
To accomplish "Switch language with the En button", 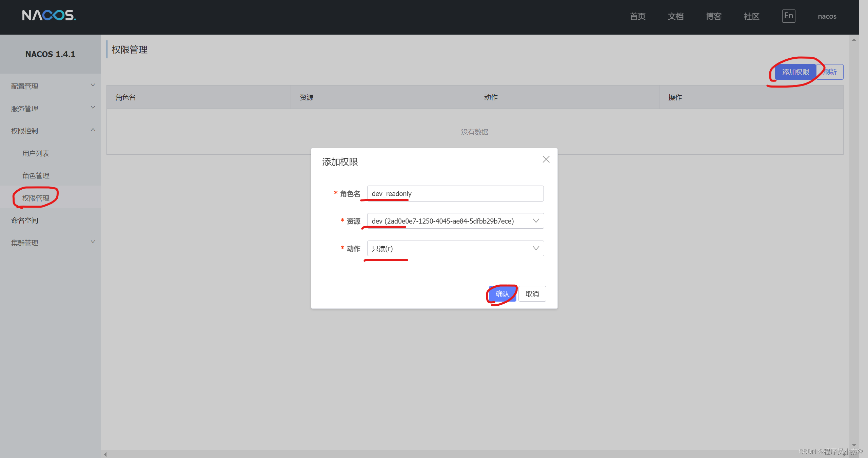I will (789, 16).
